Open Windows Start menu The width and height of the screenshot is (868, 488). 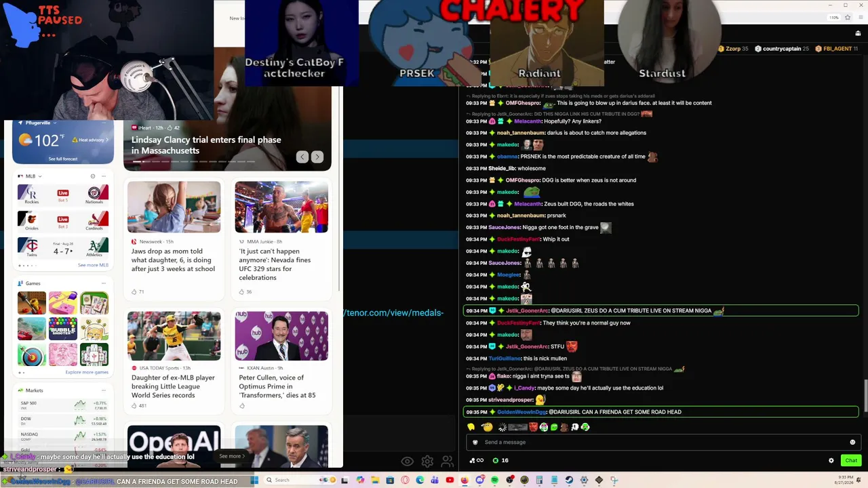click(x=255, y=480)
